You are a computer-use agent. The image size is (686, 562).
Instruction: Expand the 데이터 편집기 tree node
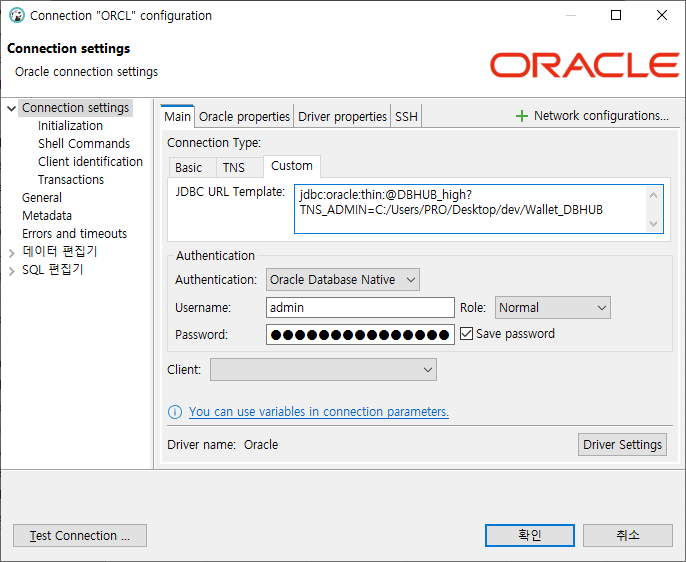coord(12,252)
